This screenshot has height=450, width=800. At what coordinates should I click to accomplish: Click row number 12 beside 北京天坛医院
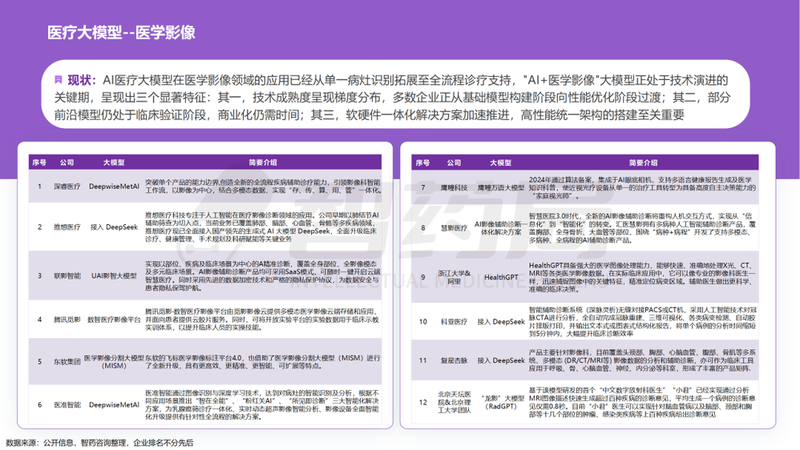pyautogui.click(x=422, y=402)
